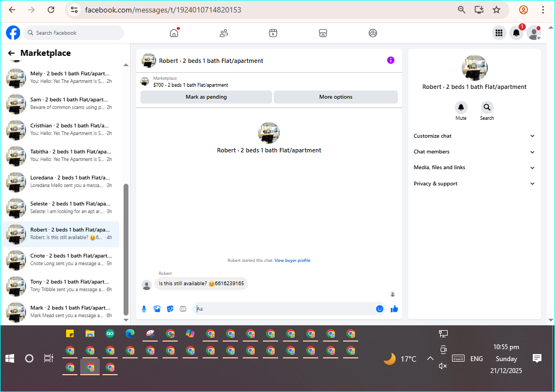Click the site information icon in address bar
This screenshot has width=555, height=392.
tap(74, 10)
